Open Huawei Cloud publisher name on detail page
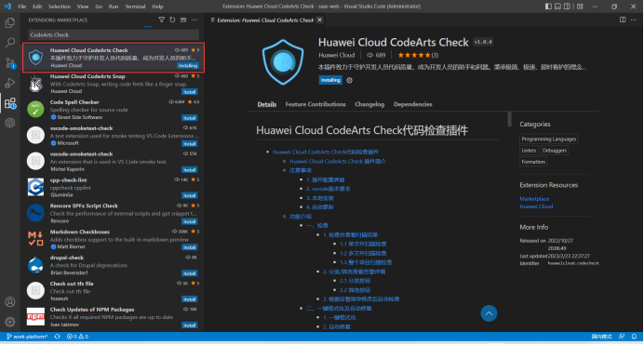Viewport: 644px width, 345px height. pyautogui.click(x=336, y=55)
